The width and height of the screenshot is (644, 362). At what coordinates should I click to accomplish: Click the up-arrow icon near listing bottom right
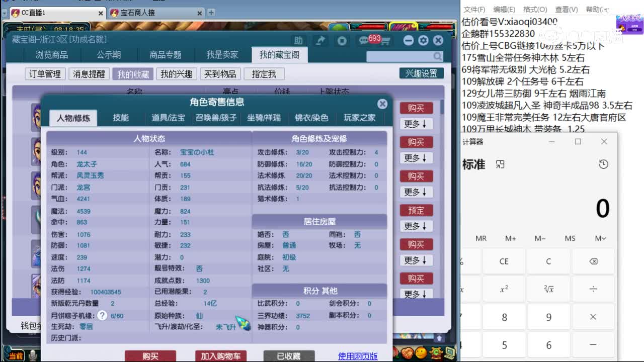(x=439, y=338)
